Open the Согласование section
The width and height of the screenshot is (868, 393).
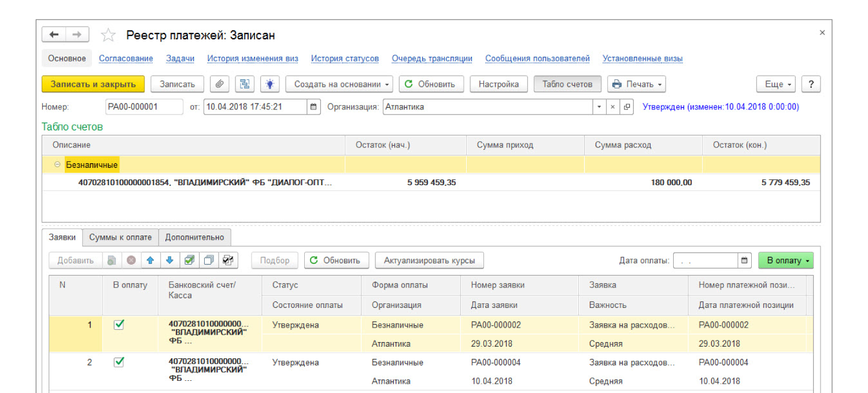126,58
